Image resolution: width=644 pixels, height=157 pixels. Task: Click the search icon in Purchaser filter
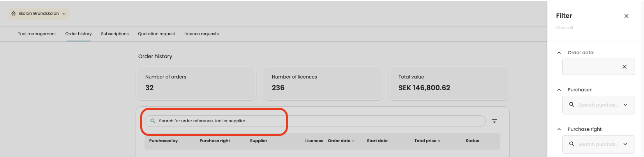coord(572,105)
